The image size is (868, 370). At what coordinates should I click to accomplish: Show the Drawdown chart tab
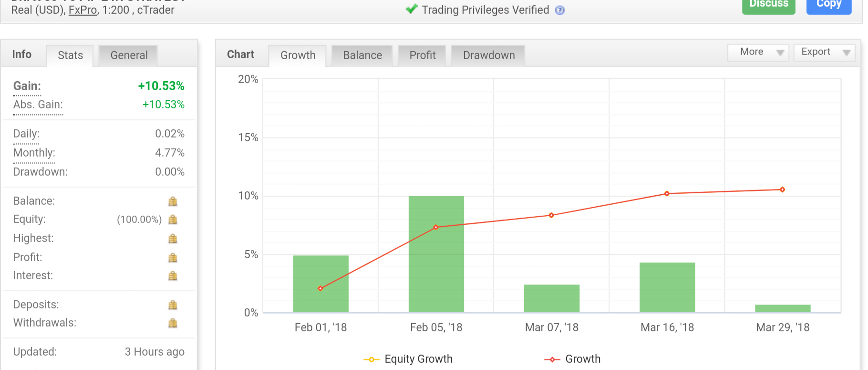point(488,55)
